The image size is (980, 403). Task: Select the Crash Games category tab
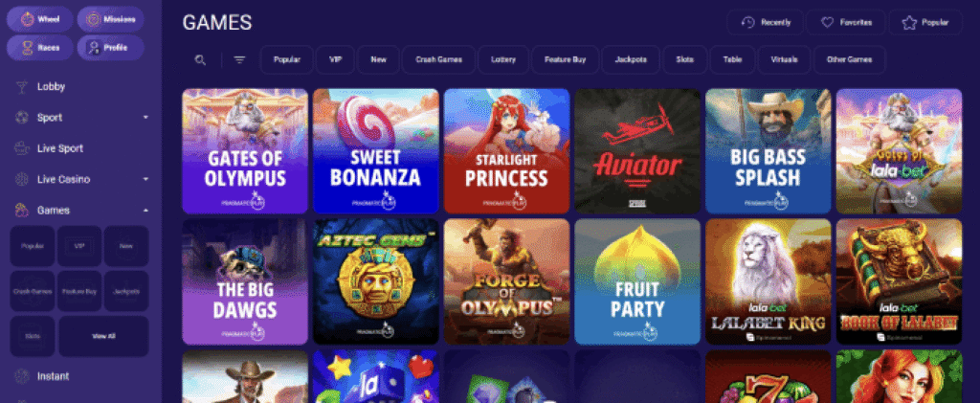pos(438,60)
